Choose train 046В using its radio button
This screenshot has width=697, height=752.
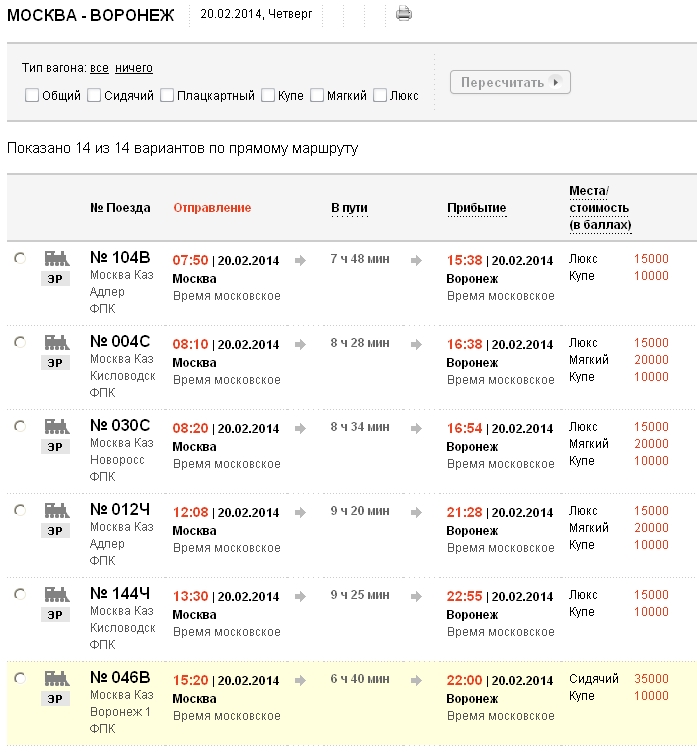pos(20,678)
